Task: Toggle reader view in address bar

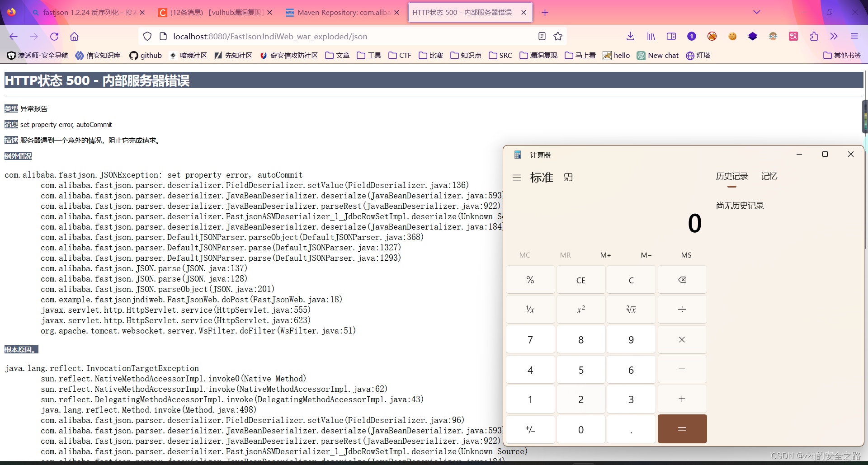Action: point(542,37)
